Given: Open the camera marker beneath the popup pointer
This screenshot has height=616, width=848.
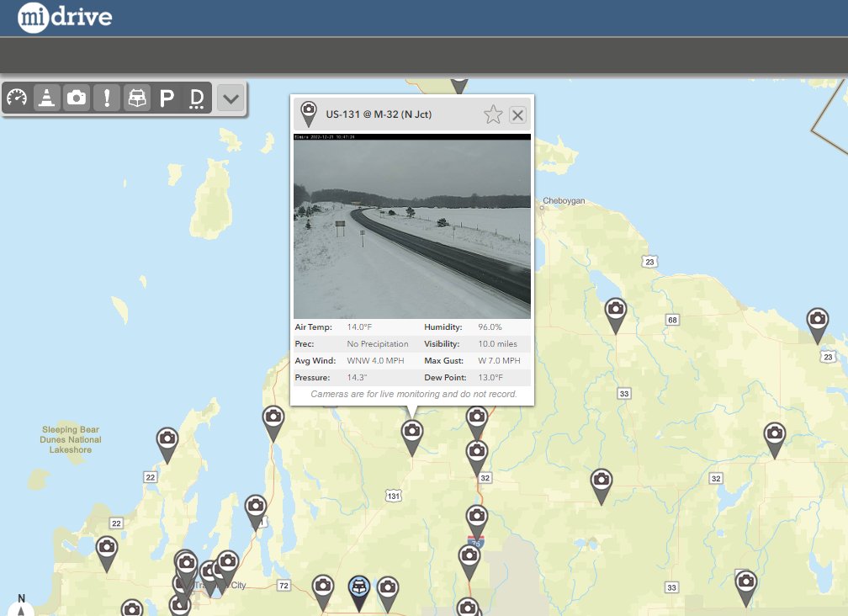Looking at the screenshot, I should [x=412, y=438].
